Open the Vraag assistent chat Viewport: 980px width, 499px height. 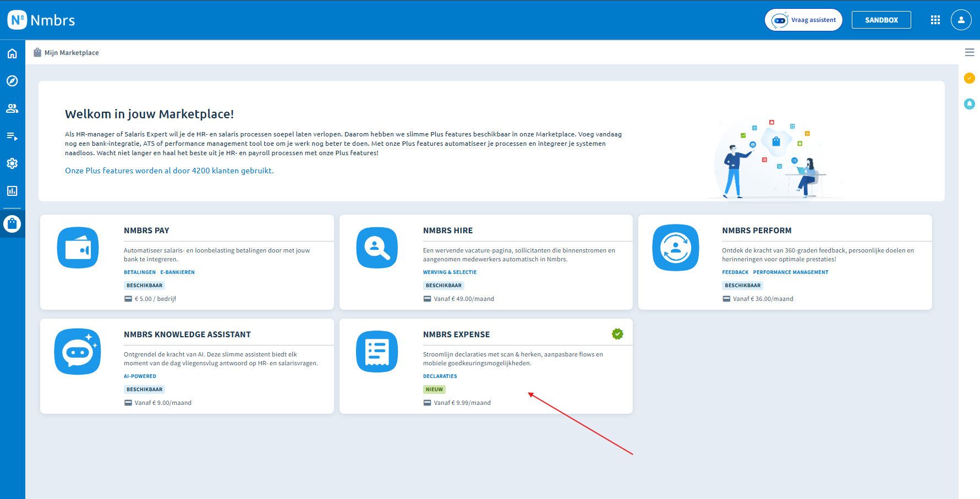pos(803,20)
